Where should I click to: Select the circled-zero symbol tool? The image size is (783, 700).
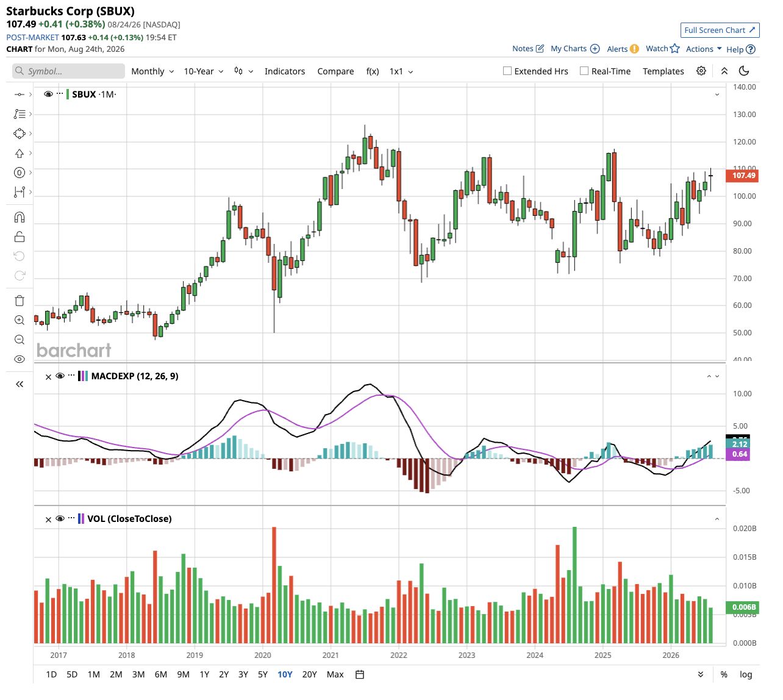20,173
